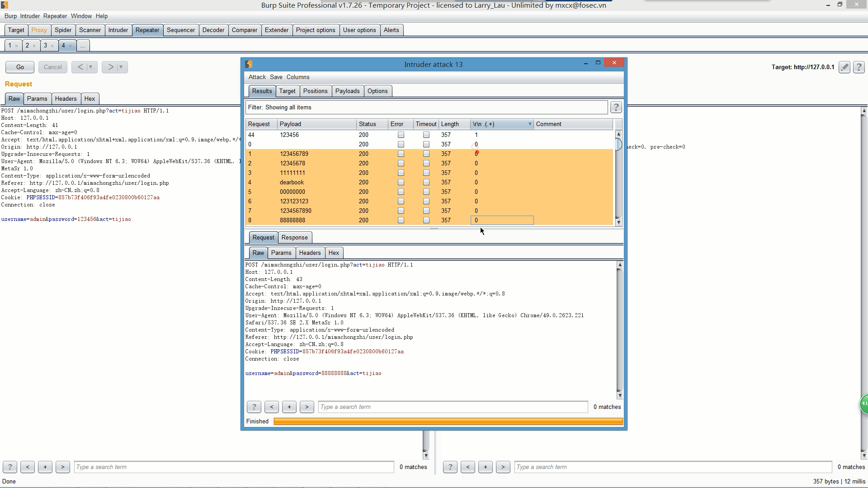Open the Attack menu
868x488 pixels.
[x=257, y=77]
